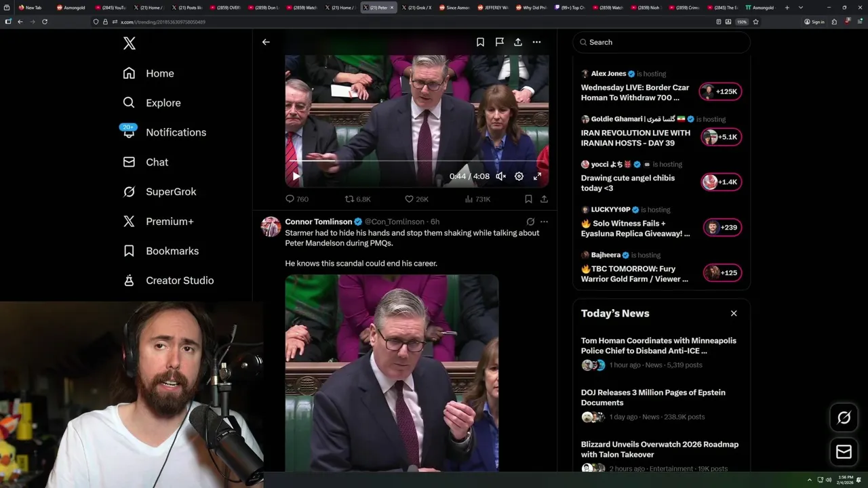868x488 pixels.
Task: Click the taskbar clock showing 1:56 PM
Action: point(845,480)
